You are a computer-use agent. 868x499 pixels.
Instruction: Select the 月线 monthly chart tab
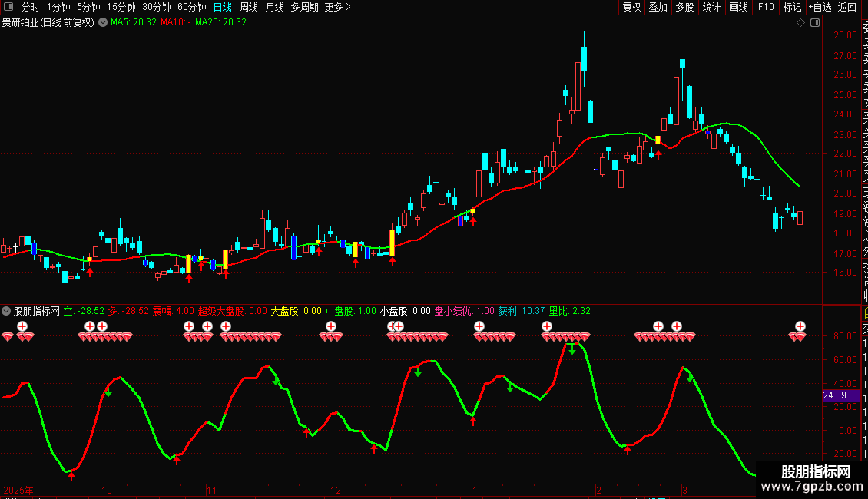(x=274, y=7)
